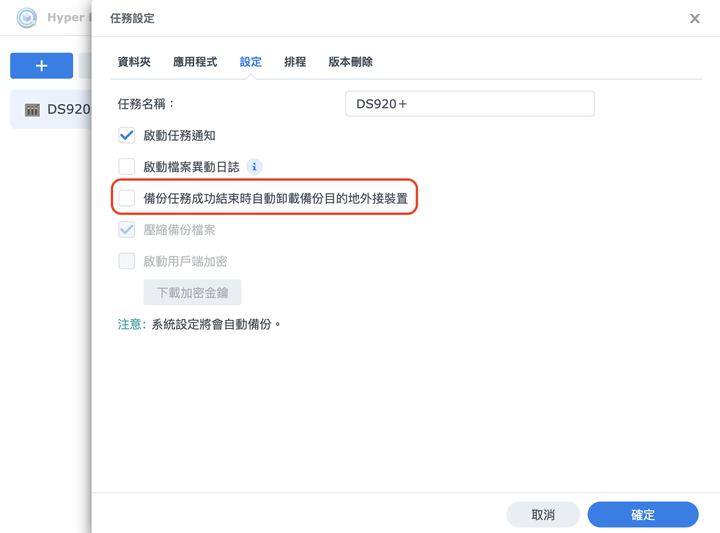The width and height of the screenshot is (720, 533).
Task: Enable the 啟動檔案異動日誌 checkbox
Action: click(127, 167)
